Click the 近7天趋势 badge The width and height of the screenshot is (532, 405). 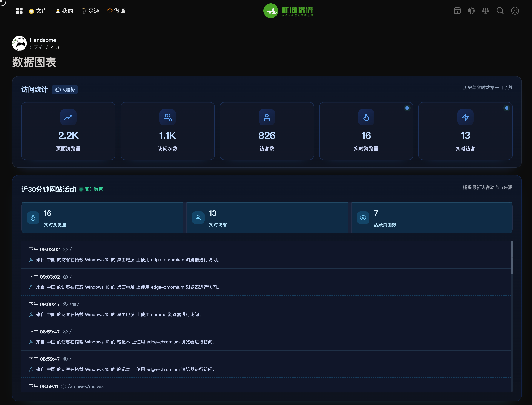coord(65,90)
